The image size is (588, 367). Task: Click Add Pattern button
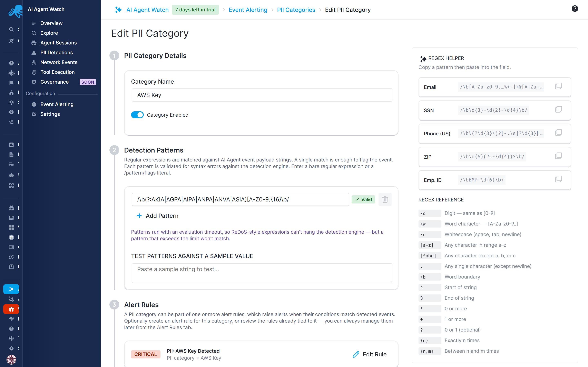click(157, 216)
